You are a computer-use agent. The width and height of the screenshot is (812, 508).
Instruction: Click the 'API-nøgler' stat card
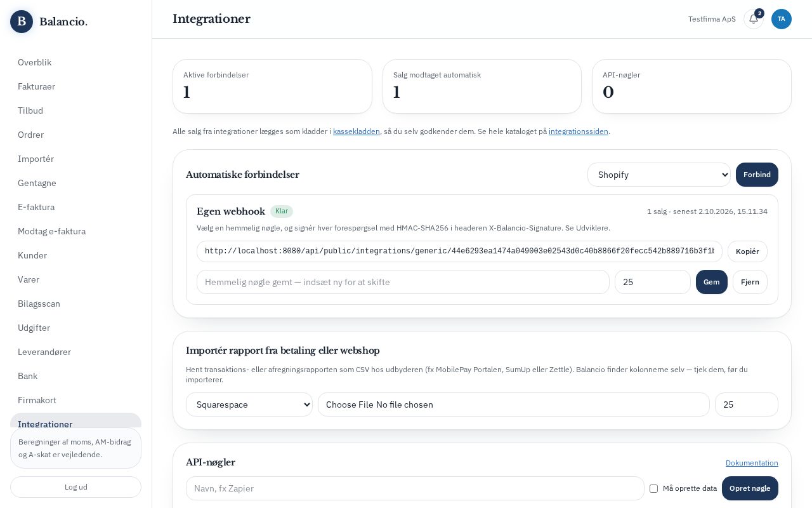pyautogui.click(x=691, y=86)
